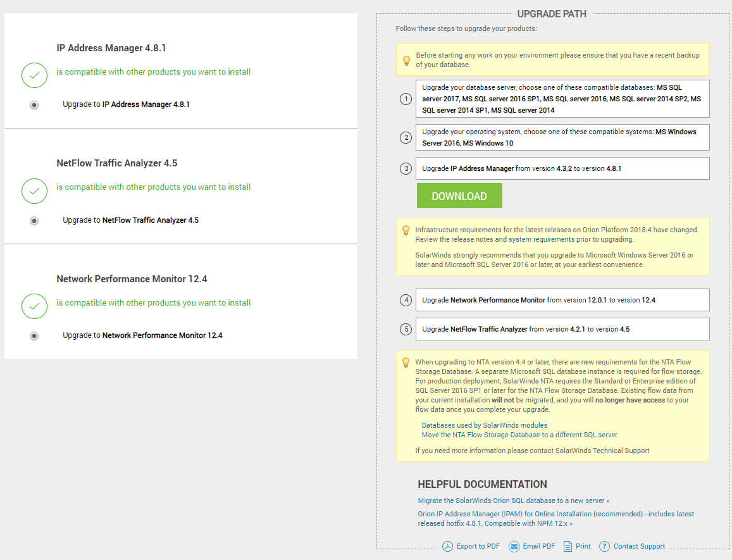Click step 5 Upgrade NetFlow Traffic Analyzer box
732x560 pixels.
click(x=562, y=329)
